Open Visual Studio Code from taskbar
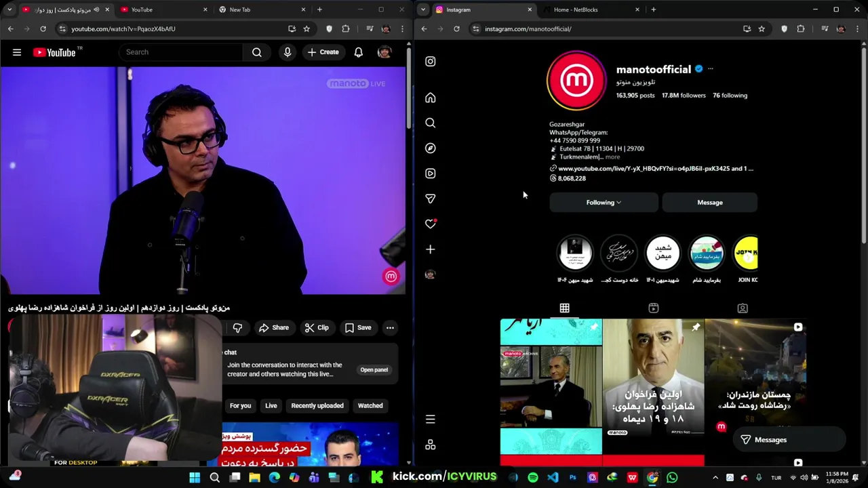The height and width of the screenshot is (488, 868). tap(553, 477)
